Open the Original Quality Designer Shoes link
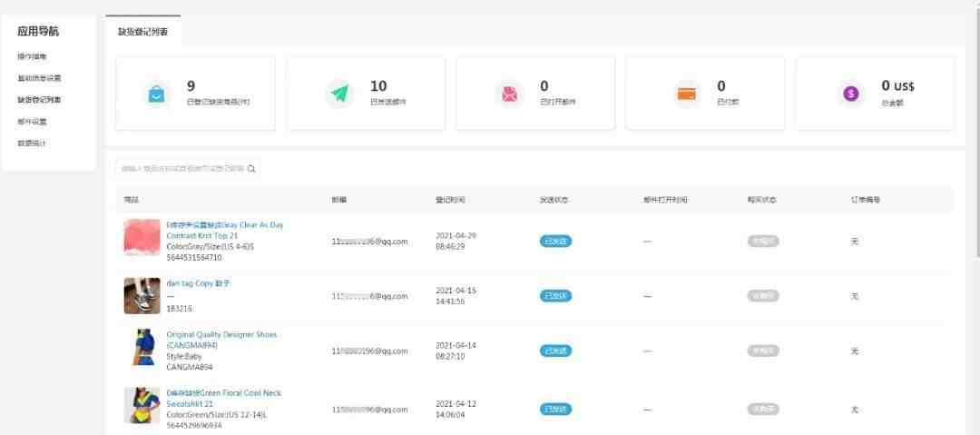This screenshot has width=980, height=435. (221, 340)
